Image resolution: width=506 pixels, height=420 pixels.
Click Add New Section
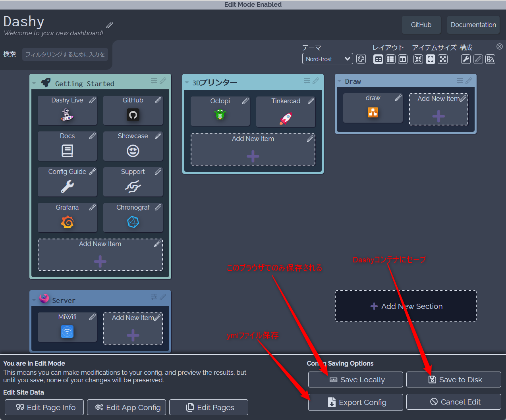pos(406,306)
